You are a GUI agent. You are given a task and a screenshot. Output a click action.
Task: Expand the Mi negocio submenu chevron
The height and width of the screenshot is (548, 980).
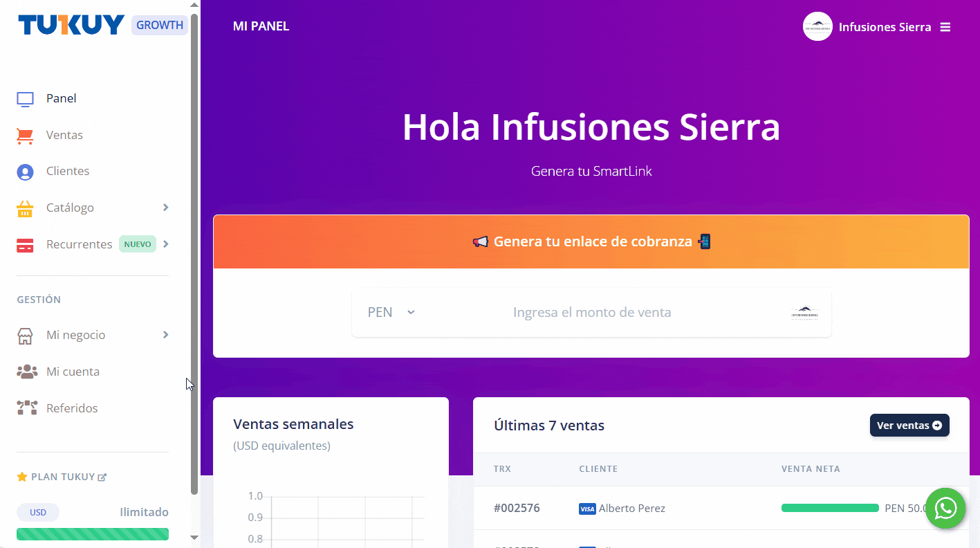[165, 335]
